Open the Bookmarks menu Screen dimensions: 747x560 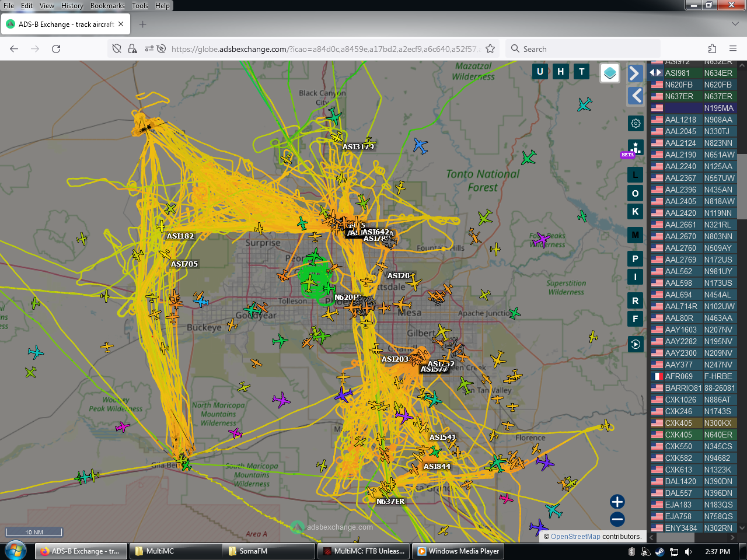point(107,6)
